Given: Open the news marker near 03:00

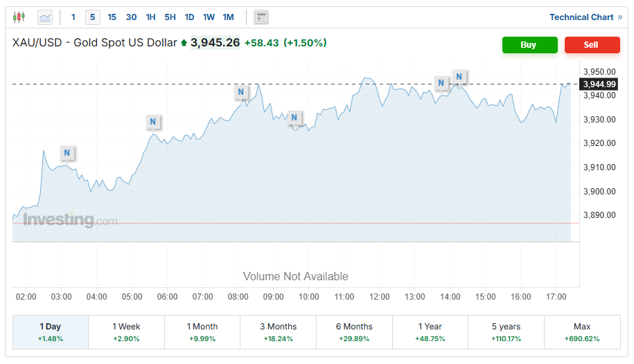Looking at the screenshot, I should (67, 153).
